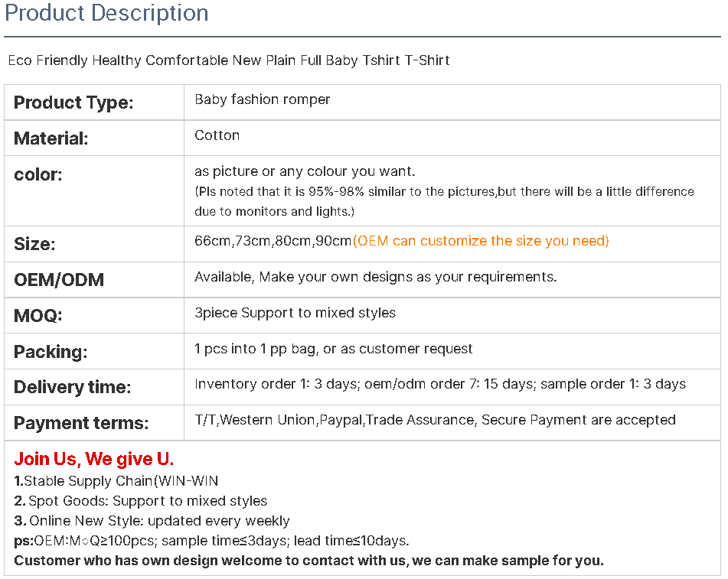Click the note about monitors and lights
Viewport: 728px width, 579px height.
click(x=444, y=201)
